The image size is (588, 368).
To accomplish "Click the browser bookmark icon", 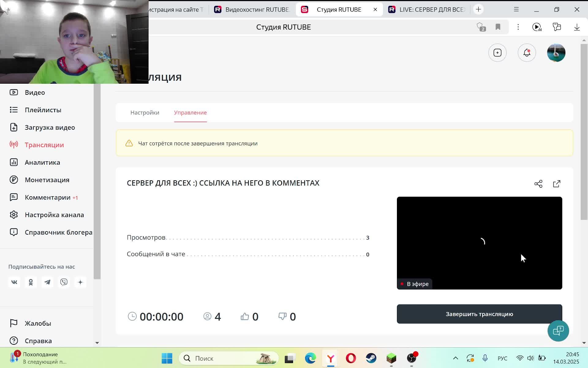I will click(x=498, y=27).
